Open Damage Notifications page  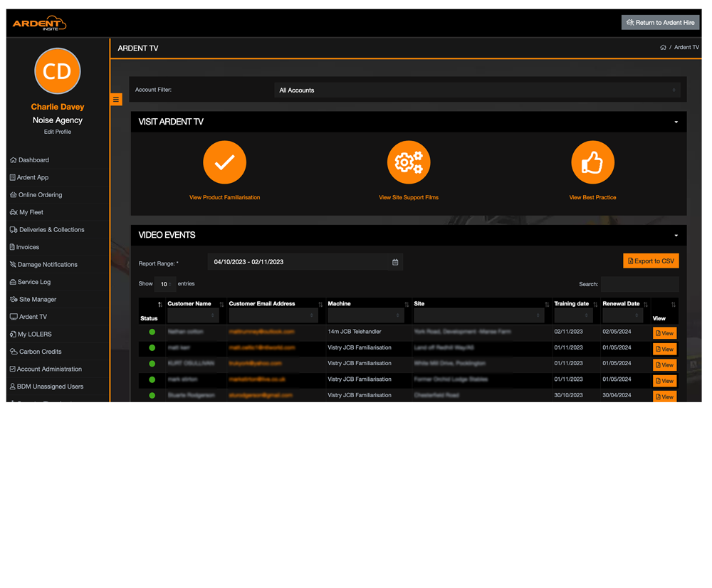tap(44, 264)
